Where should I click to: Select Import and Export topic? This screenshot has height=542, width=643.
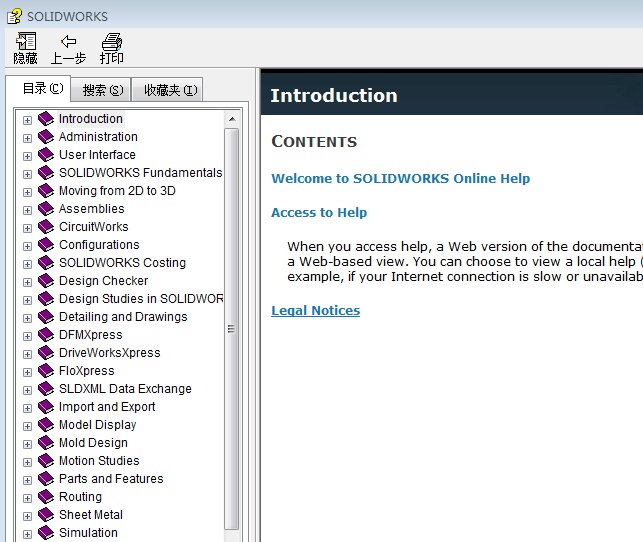pyautogui.click(x=107, y=407)
